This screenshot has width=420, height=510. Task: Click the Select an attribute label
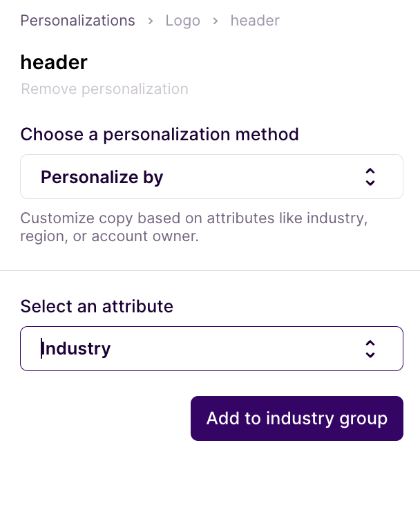[97, 306]
